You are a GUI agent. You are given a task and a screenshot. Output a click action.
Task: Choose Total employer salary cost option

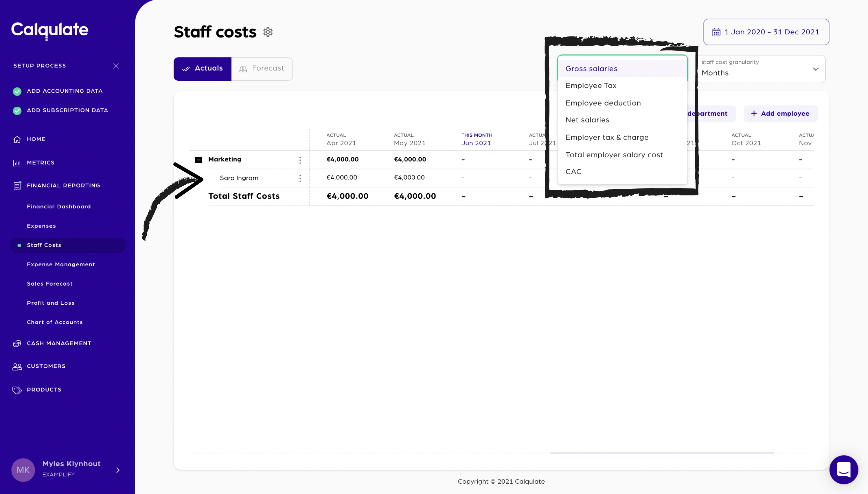(x=614, y=155)
